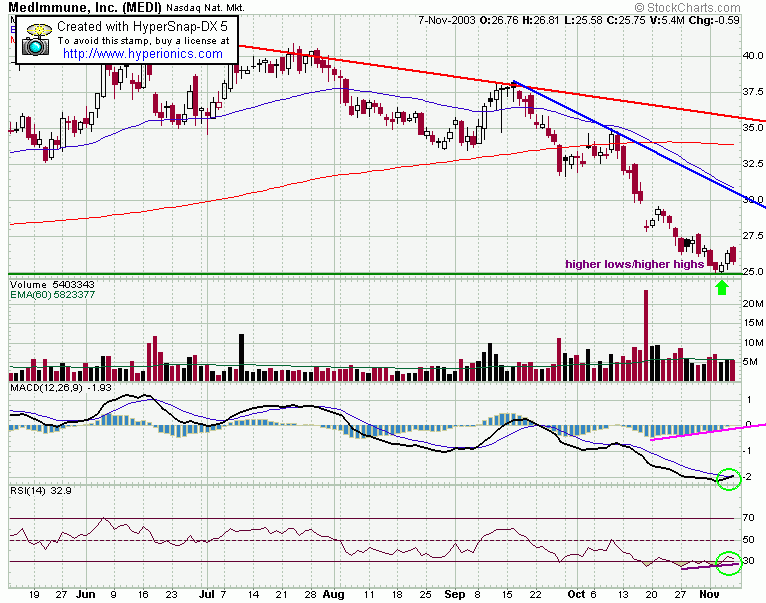Click the Nov month label on the date axis

pos(709,594)
